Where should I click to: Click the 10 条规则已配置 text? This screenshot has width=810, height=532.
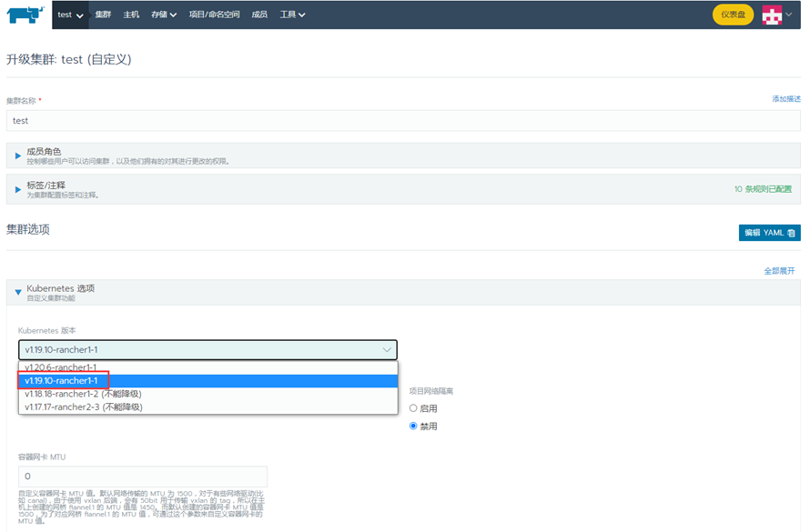pyautogui.click(x=763, y=189)
